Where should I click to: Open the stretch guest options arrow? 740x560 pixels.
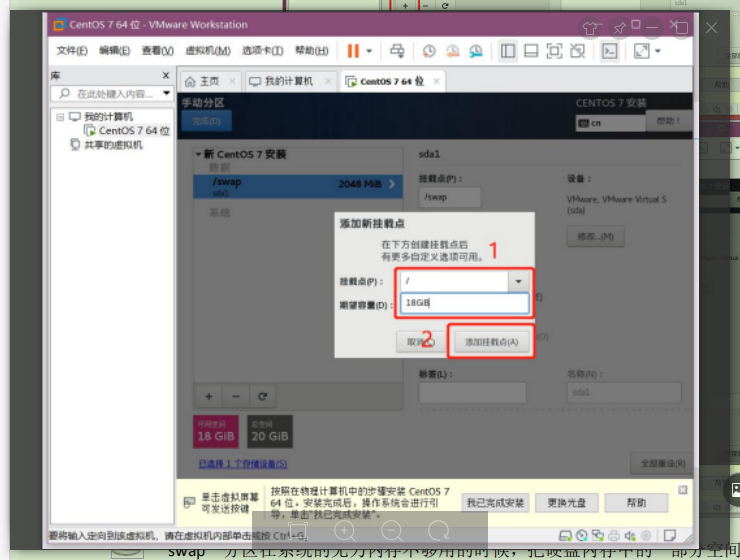(x=658, y=51)
